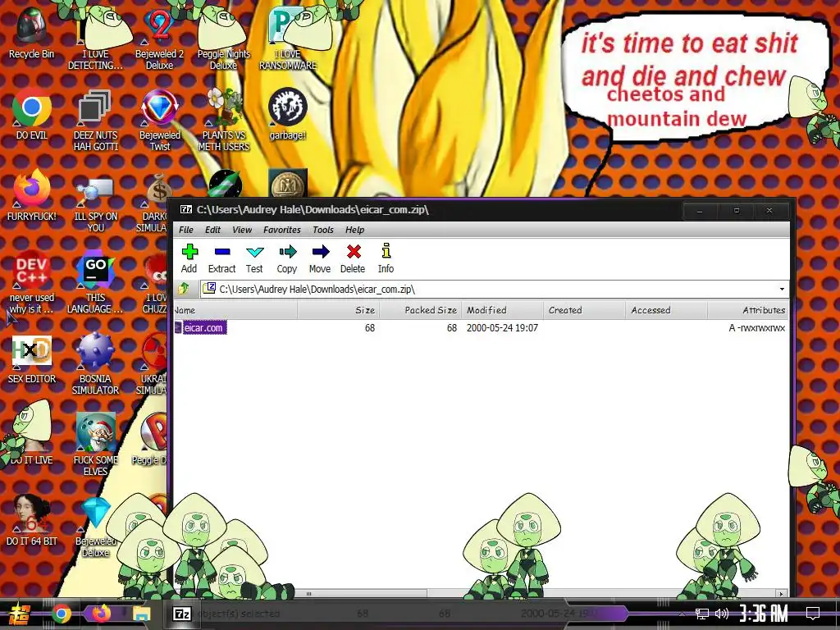The height and width of the screenshot is (630, 840).
Task: Click the taskbar clock showing 3:36 AM
Action: (765, 614)
